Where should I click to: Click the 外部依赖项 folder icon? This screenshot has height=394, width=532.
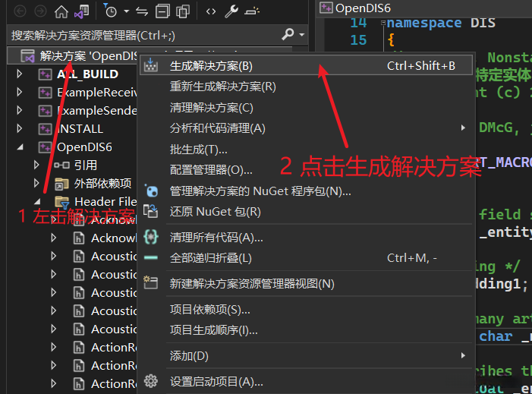61,184
